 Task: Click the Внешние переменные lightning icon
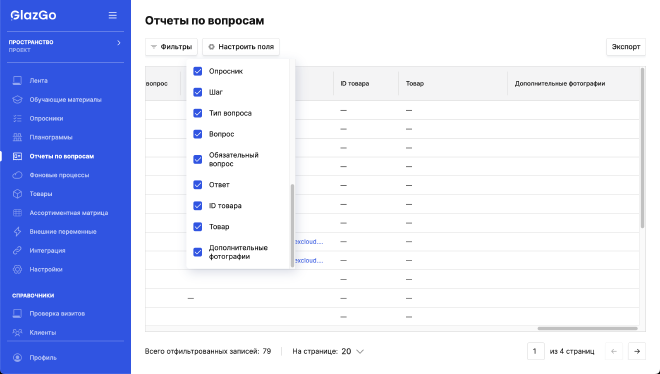tap(17, 231)
